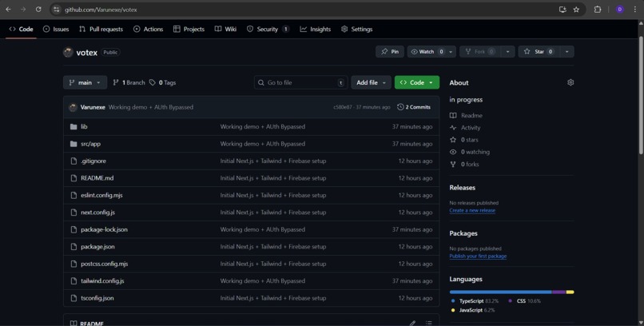This screenshot has width=644, height=326.
Task: Open Activity link in About sidebar
Action: coord(465,128)
